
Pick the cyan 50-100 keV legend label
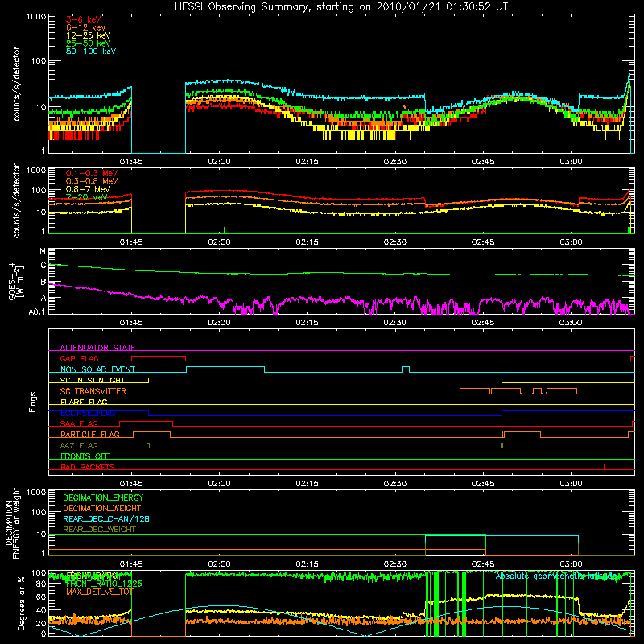pyautogui.click(x=91, y=52)
